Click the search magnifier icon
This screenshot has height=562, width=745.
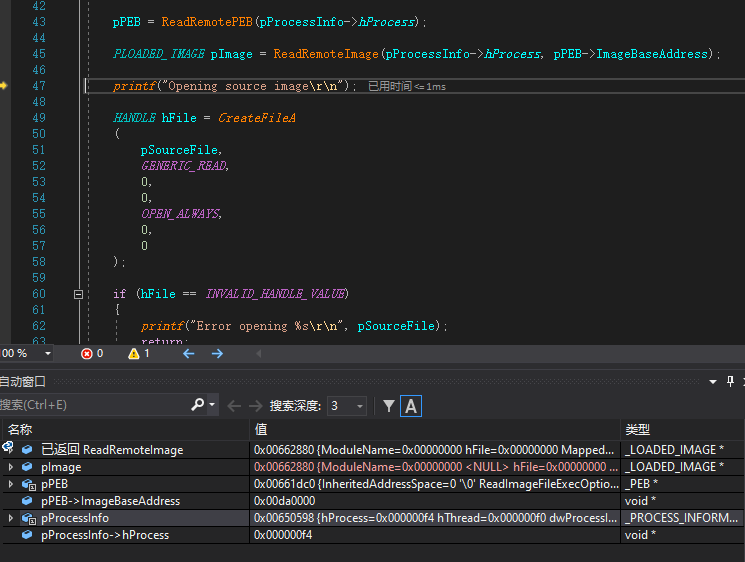click(198, 405)
